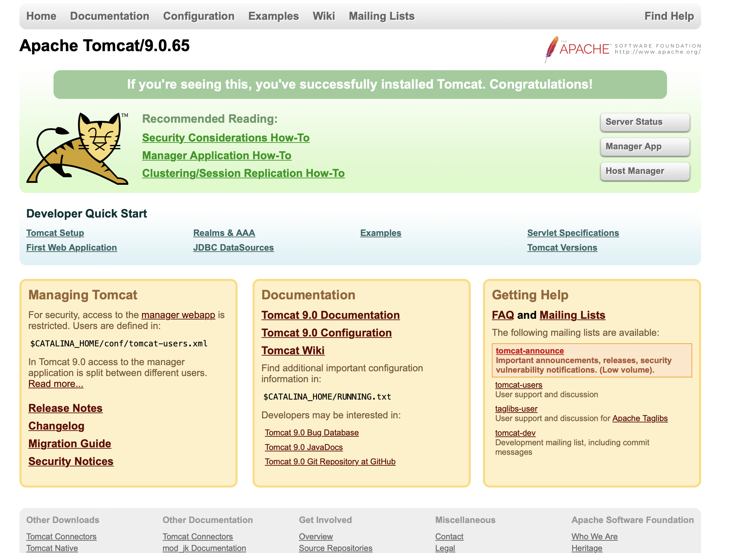Open the FAQ link in Getting Help
Image resolution: width=756 pixels, height=553 pixels.
[x=503, y=315]
